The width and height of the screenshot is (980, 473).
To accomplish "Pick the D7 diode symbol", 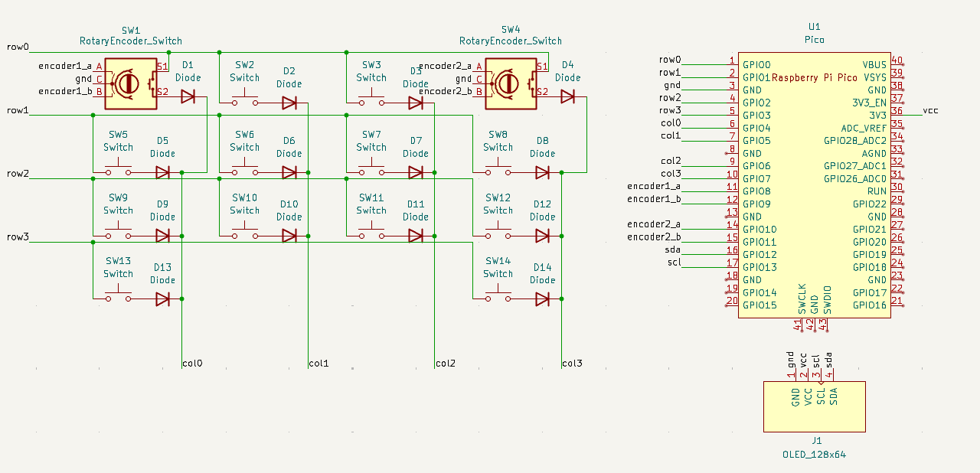I will (x=416, y=172).
